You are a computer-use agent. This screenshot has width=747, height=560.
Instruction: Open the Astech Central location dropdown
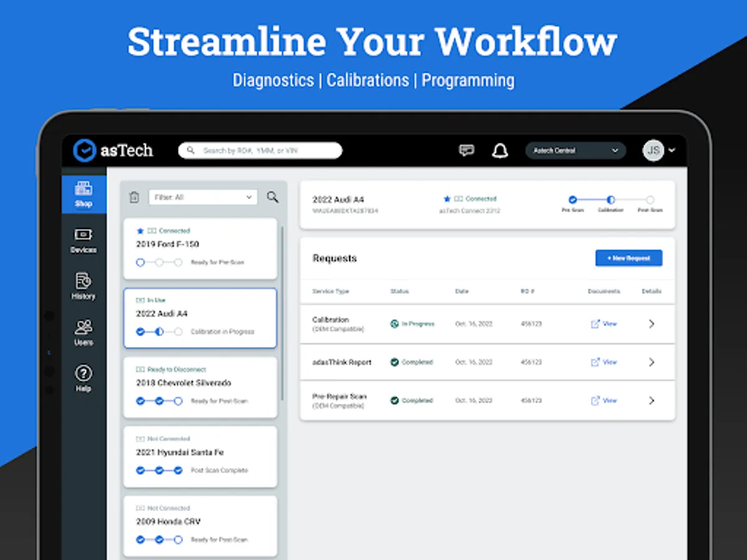coord(576,151)
